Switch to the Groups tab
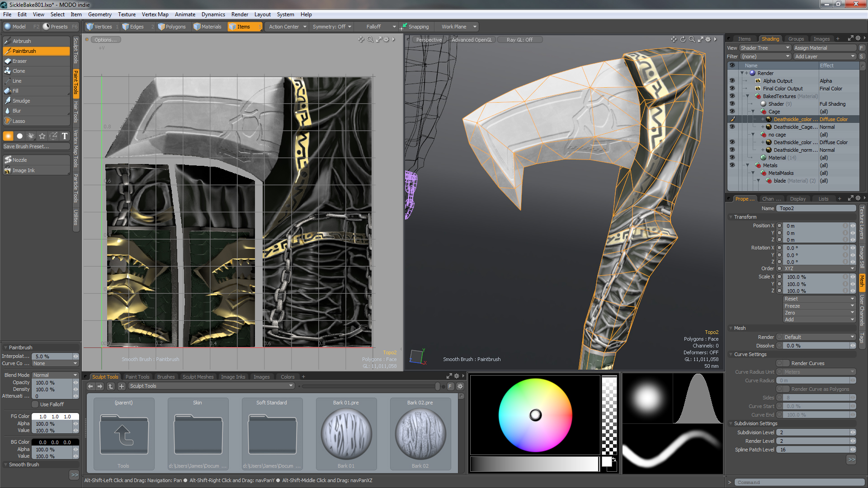Viewport: 868px width, 488px height. tap(796, 38)
